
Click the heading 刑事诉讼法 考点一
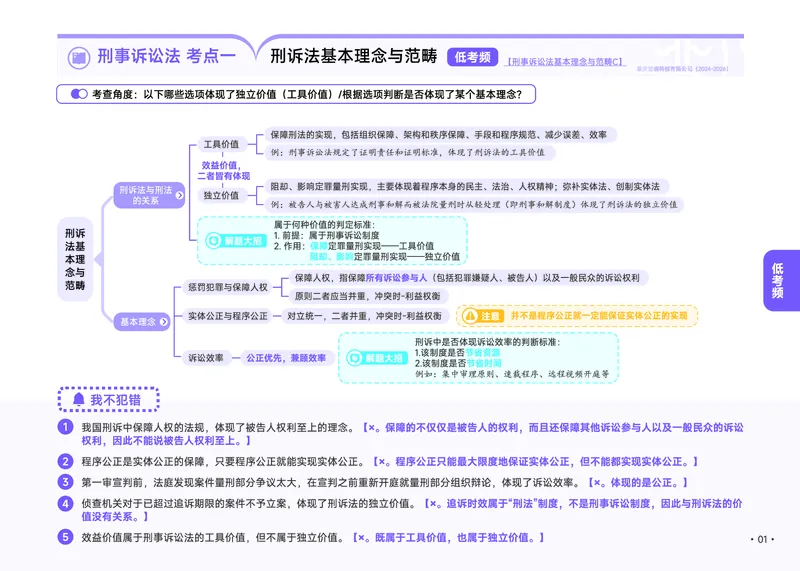(x=167, y=56)
